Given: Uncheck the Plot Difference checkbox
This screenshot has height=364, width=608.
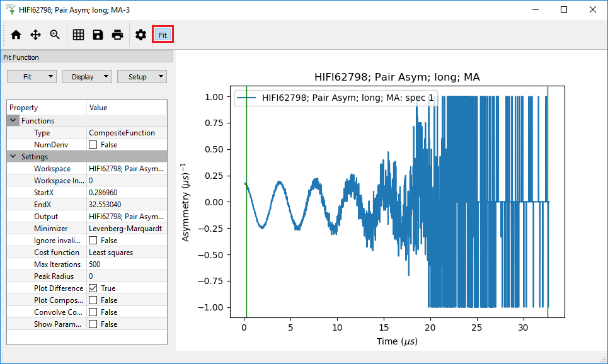Looking at the screenshot, I should 93,288.
